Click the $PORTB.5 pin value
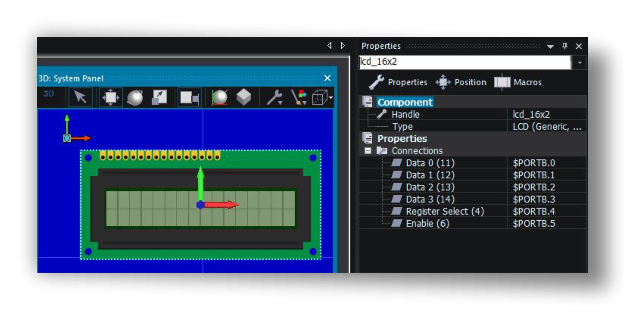Screen dimensions: 644x326 534,224
